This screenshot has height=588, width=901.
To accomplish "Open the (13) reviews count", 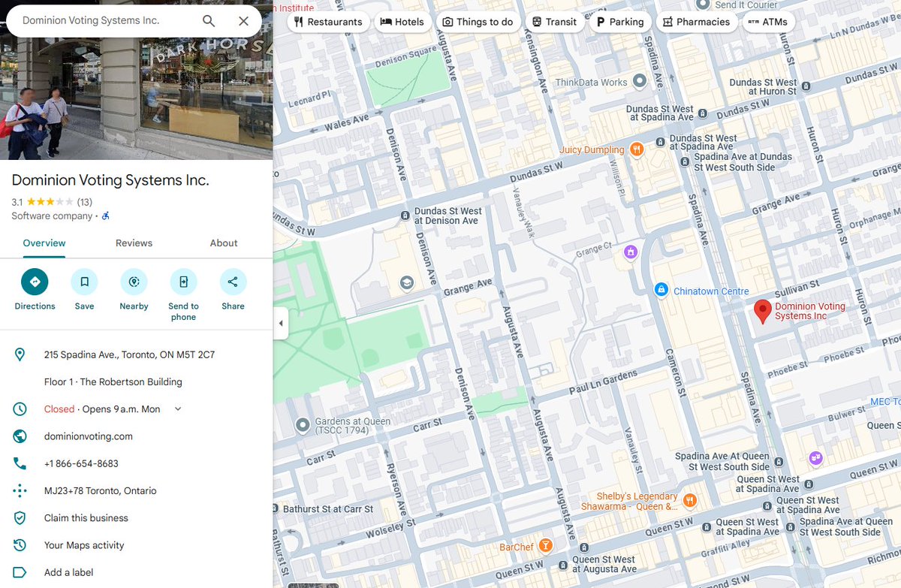I will (85, 201).
